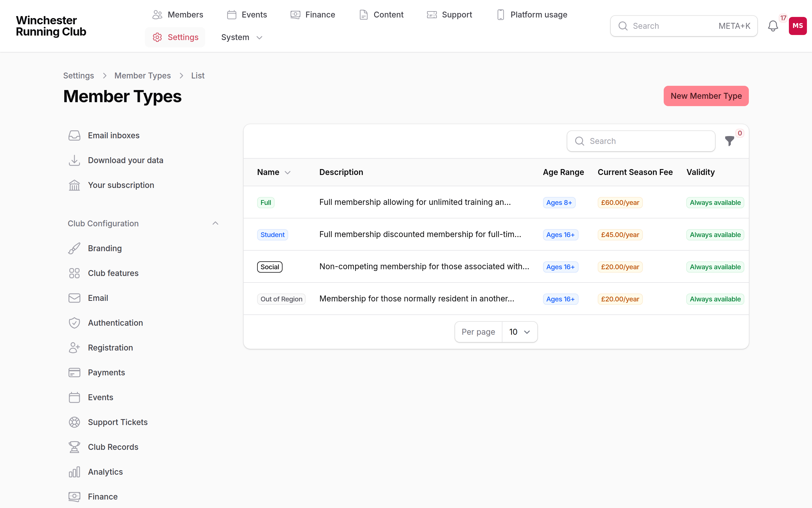Open the Payments settings link

[x=106, y=373]
